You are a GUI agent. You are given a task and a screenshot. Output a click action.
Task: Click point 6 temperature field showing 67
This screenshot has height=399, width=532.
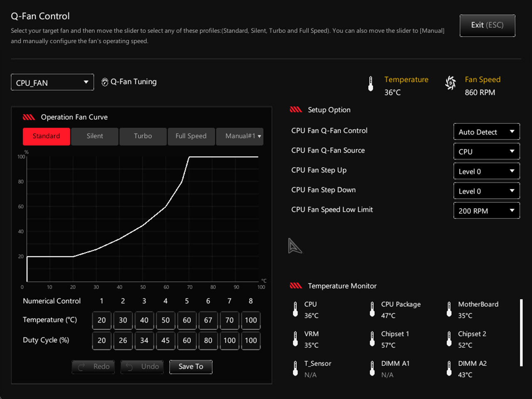coord(208,320)
